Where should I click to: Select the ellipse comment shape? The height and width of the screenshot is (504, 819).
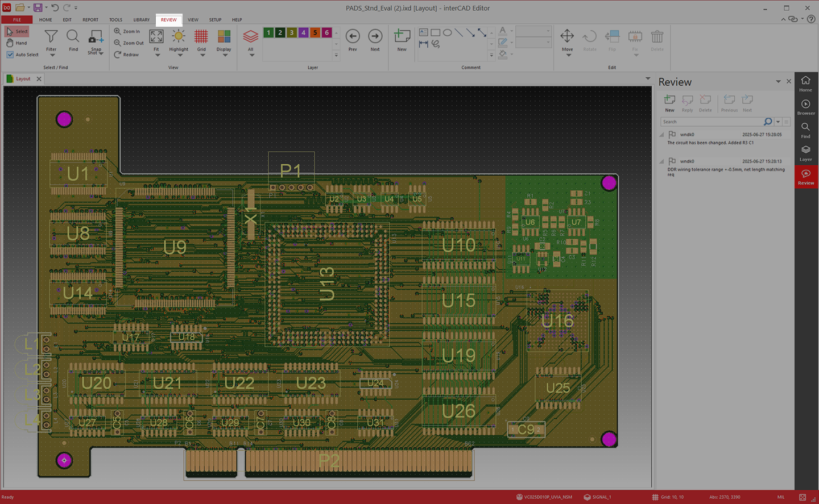point(448,32)
